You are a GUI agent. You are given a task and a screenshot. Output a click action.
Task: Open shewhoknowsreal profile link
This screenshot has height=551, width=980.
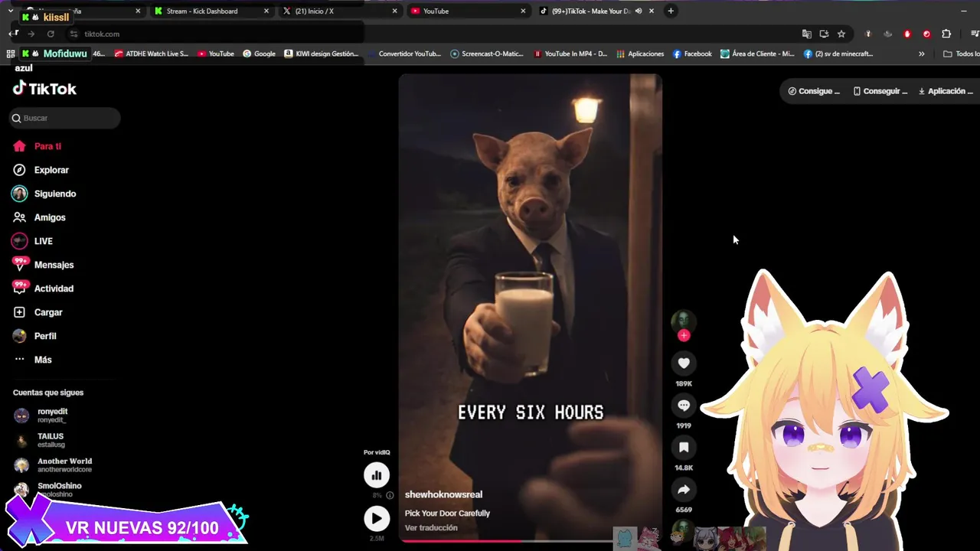point(443,495)
